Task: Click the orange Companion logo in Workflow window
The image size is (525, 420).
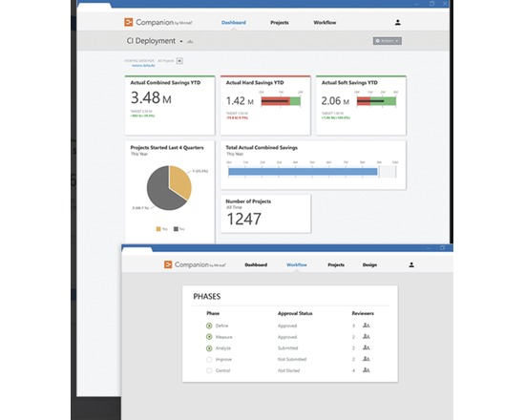Action: pos(168,264)
